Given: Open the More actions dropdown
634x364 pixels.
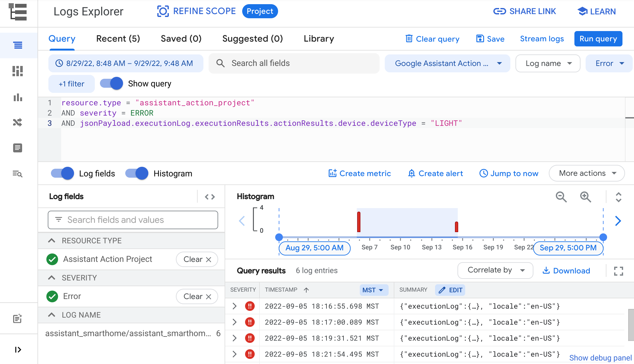Looking at the screenshot, I should coord(587,174).
